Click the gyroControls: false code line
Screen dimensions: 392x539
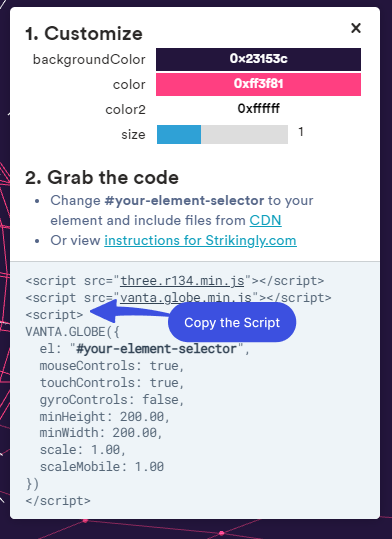[112, 400]
